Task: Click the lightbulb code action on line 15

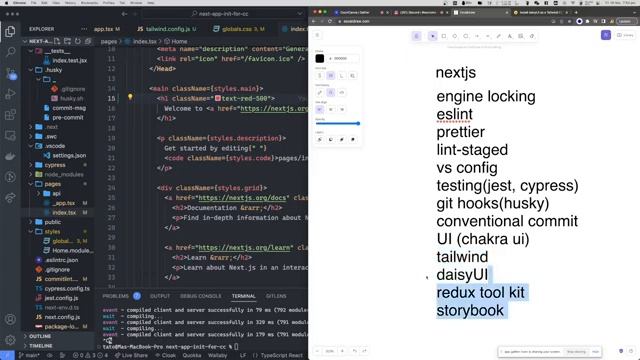Action: tap(130, 97)
